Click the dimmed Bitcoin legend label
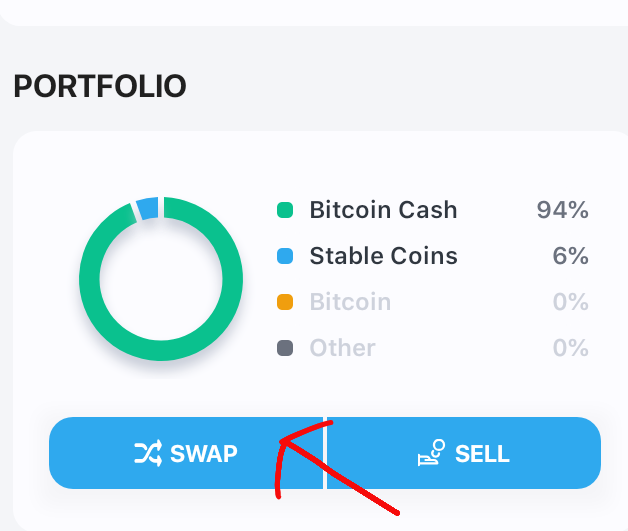 click(350, 302)
